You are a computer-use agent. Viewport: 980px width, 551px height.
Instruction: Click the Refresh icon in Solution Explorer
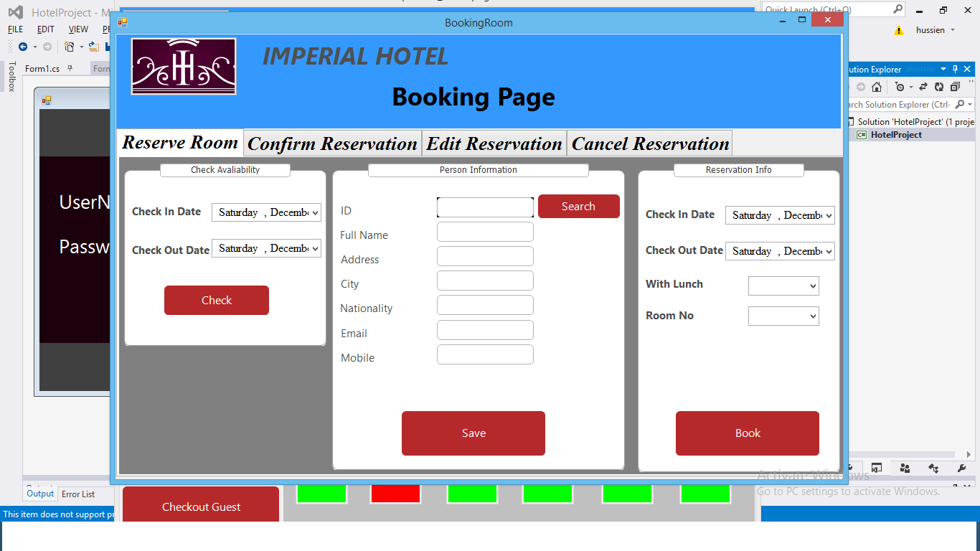point(939,88)
